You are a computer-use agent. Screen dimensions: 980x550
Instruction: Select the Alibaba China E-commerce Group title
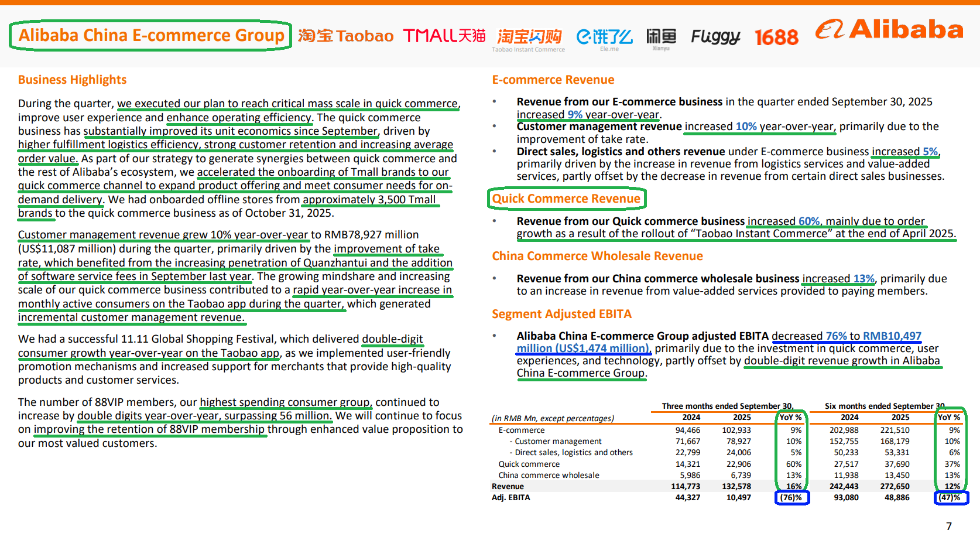click(151, 36)
